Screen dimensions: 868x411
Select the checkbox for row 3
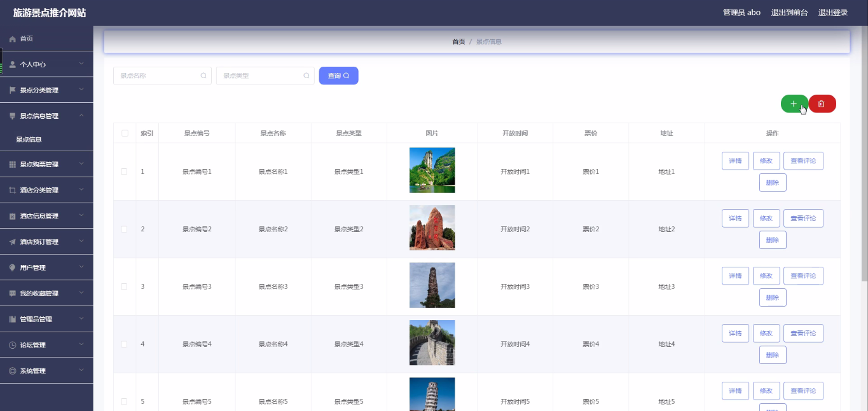pos(125,286)
